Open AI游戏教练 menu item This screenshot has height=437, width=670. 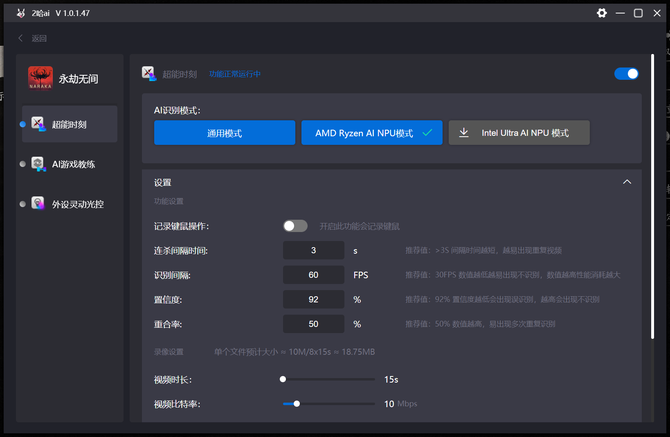70,164
